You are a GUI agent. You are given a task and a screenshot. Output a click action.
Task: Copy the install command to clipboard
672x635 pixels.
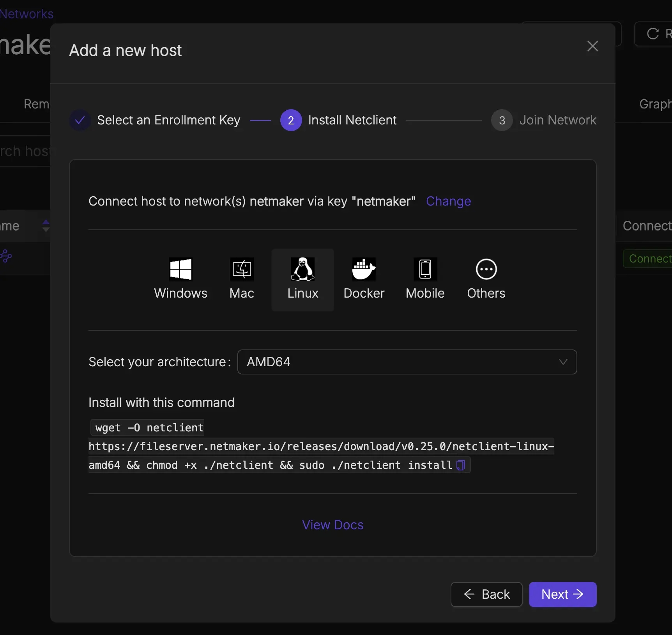coord(460,465)
